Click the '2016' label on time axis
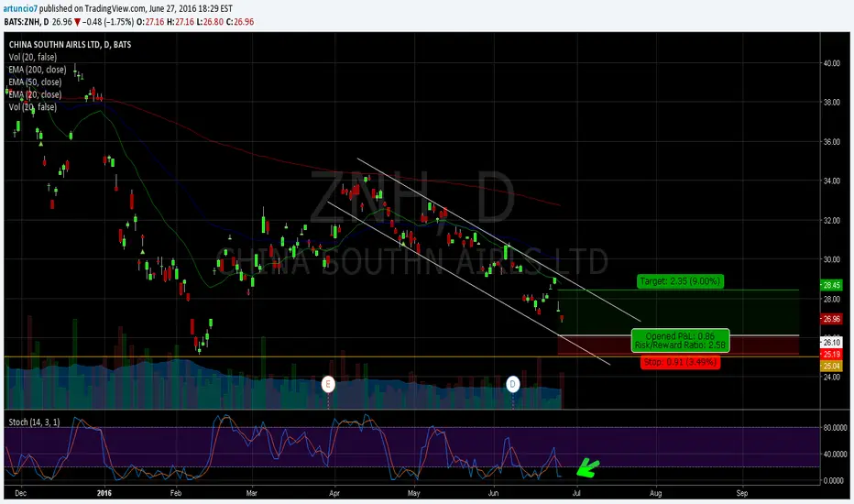854x504 pixels. pos(104,493)
